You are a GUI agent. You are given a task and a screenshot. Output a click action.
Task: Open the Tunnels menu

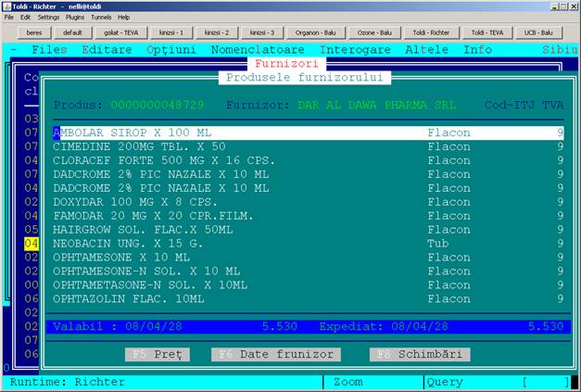pyautogui.click(x=101, y=18)
